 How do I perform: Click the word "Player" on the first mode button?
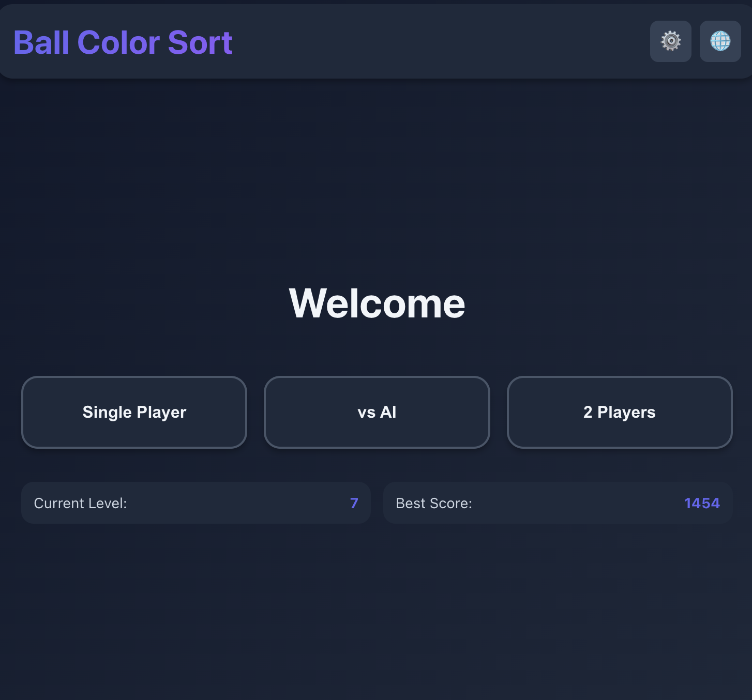[161, 412]
